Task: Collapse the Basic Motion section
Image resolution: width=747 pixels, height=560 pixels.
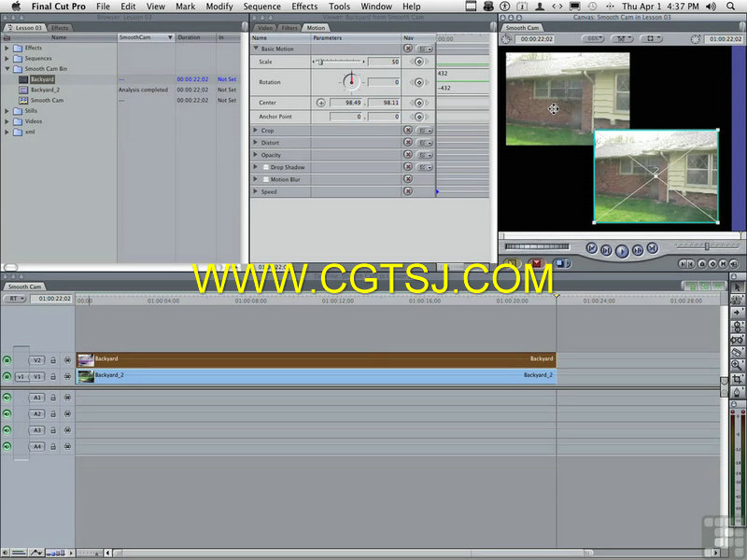Action: click(256, 49)
